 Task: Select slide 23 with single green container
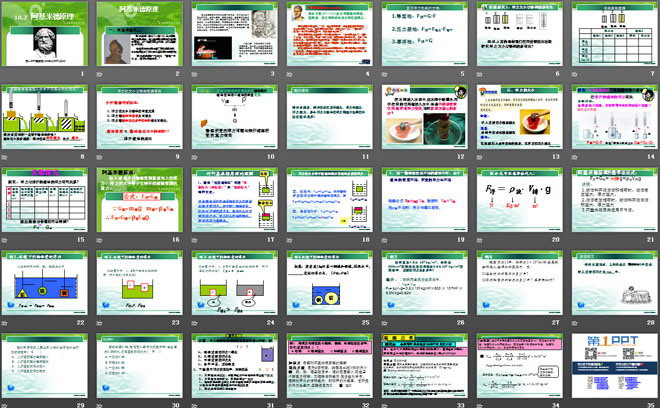point(140,283)
